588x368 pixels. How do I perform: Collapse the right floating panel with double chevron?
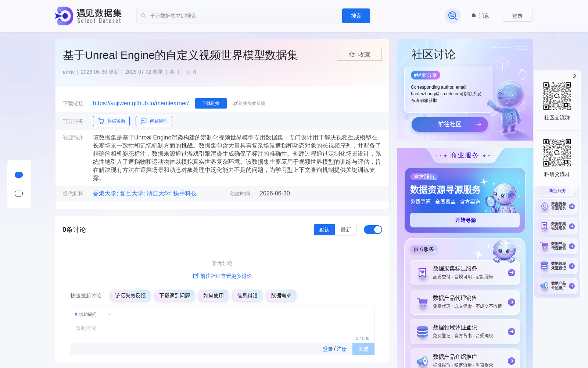[x=574, y=76]
